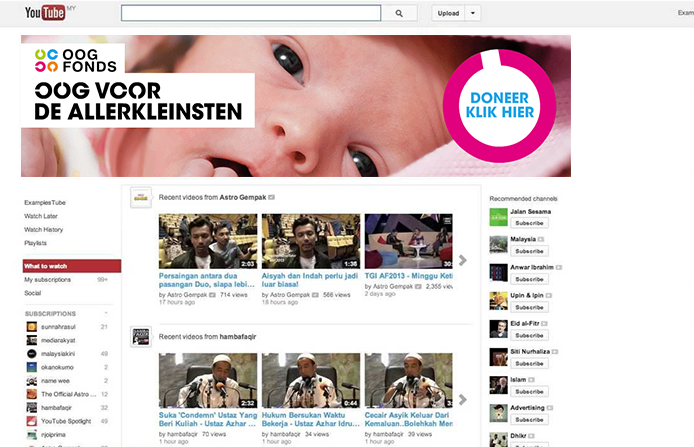694x447 pixels.
Task: Open the YouTube home logo
Action: point(45,12)
